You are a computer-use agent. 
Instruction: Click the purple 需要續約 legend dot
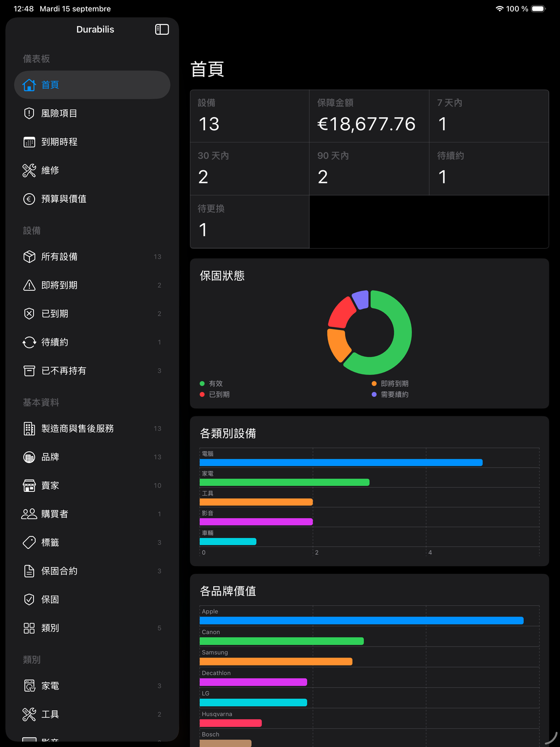374,395
